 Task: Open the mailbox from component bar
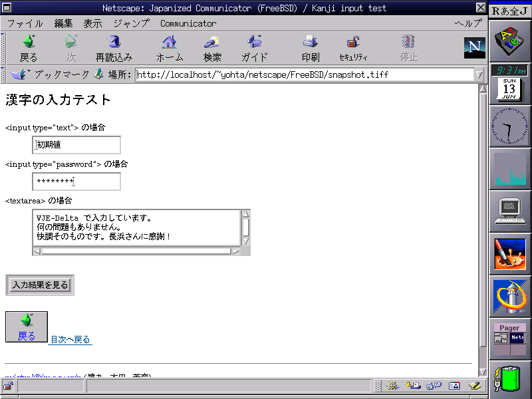pyautogui.click(x=413, y=386)
